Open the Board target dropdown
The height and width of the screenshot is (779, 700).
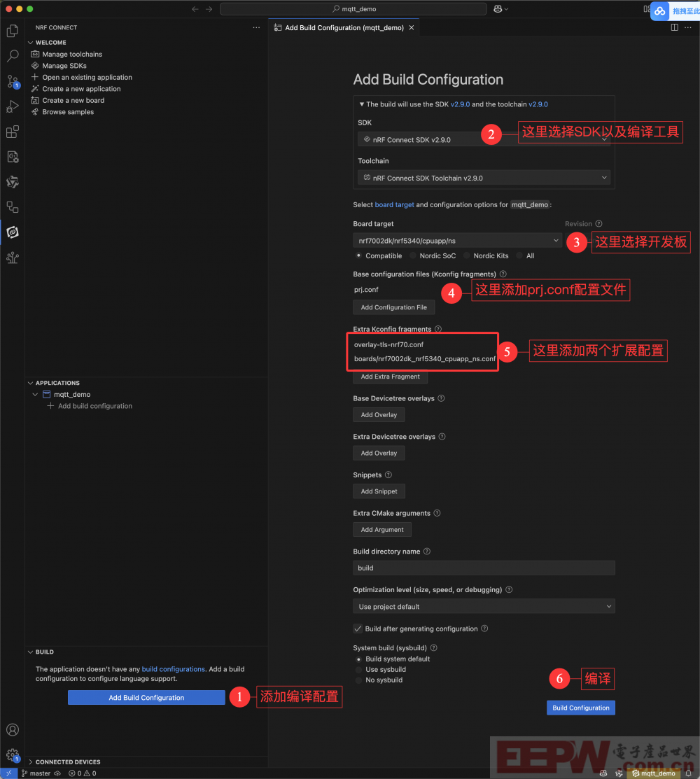458,241
